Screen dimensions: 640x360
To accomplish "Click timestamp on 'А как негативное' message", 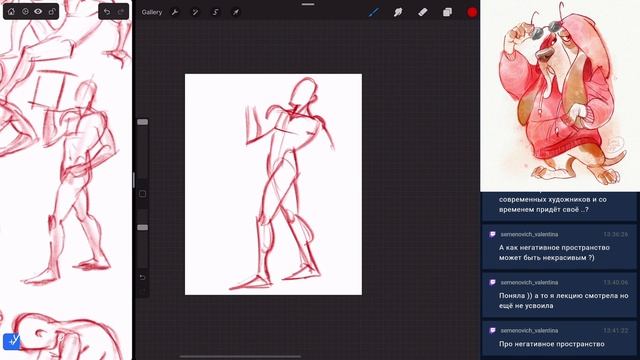I will (616, 234).
